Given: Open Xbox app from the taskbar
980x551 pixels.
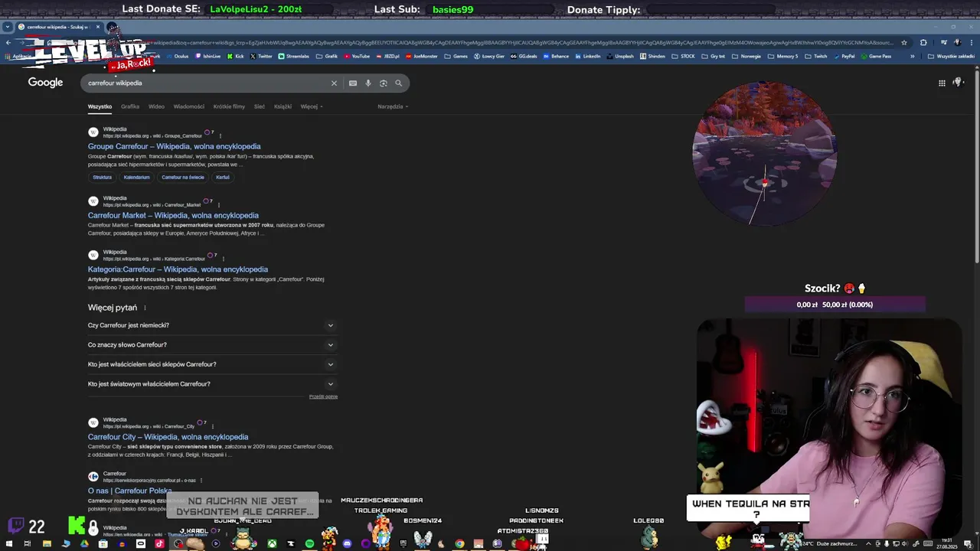Looking at the screenshot, I should [x=272, y=543].
